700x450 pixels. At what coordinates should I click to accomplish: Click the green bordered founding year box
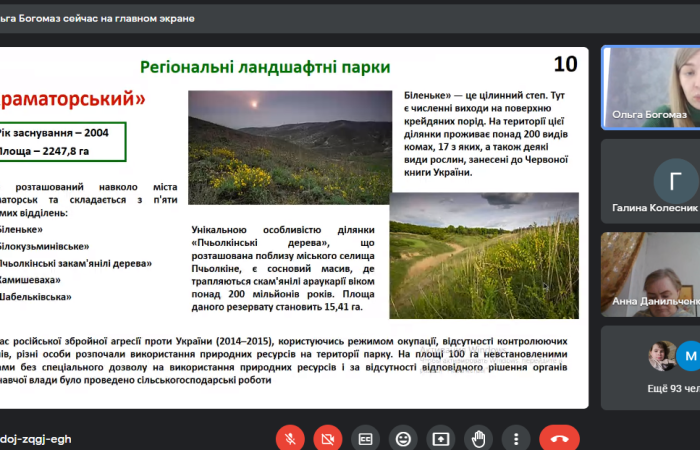point(62,141)
